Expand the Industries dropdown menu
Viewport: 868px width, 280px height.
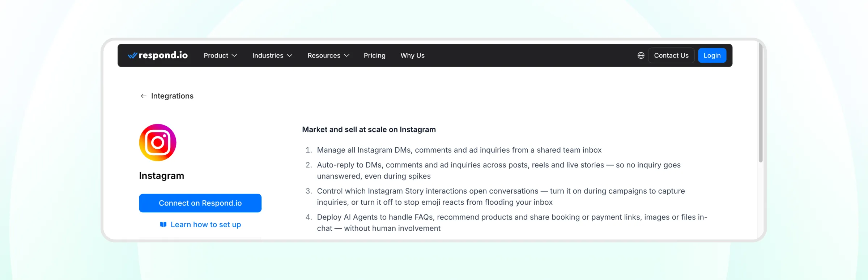(x=272, y=55)
